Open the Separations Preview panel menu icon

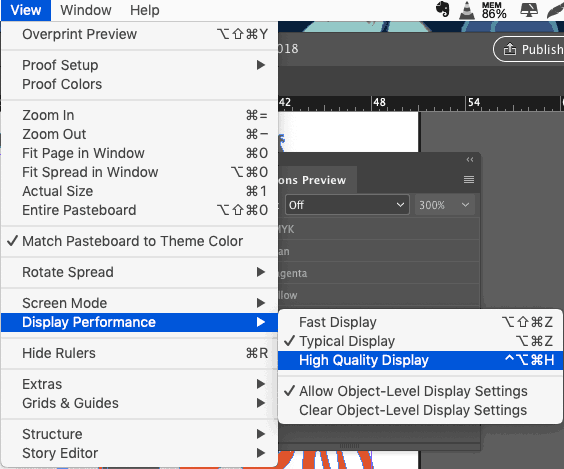pos(469,179)
